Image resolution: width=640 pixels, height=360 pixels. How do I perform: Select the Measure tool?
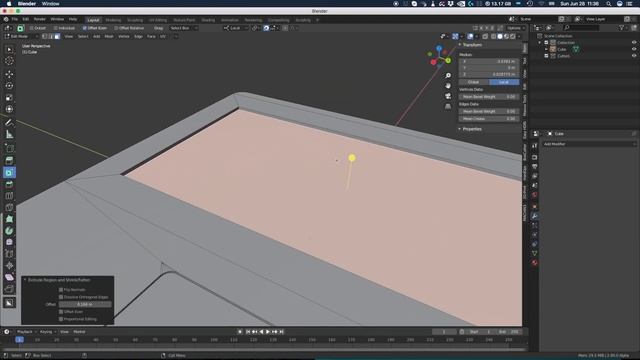coord(9,134)
